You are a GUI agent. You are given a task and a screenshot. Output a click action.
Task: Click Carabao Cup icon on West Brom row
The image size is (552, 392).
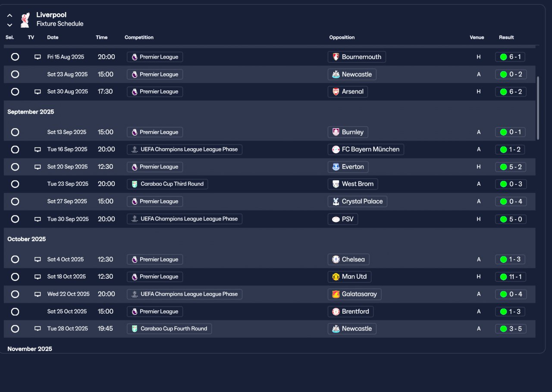(x=135, y=184)
